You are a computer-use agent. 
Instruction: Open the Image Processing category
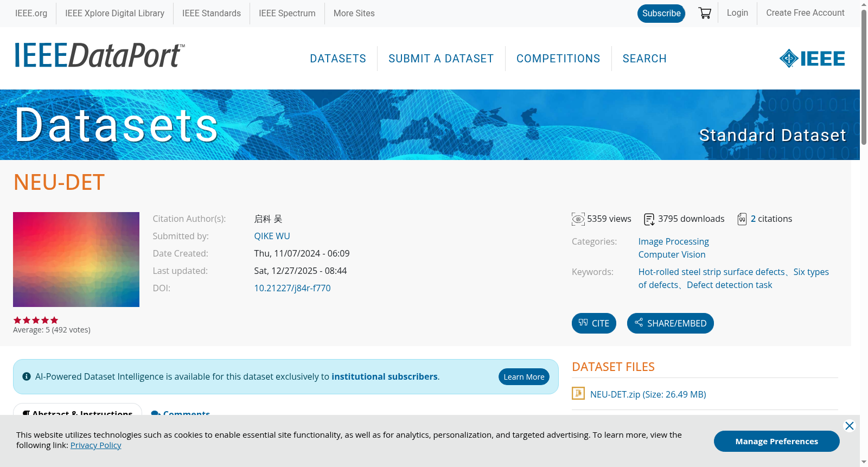tap(673, 241)
